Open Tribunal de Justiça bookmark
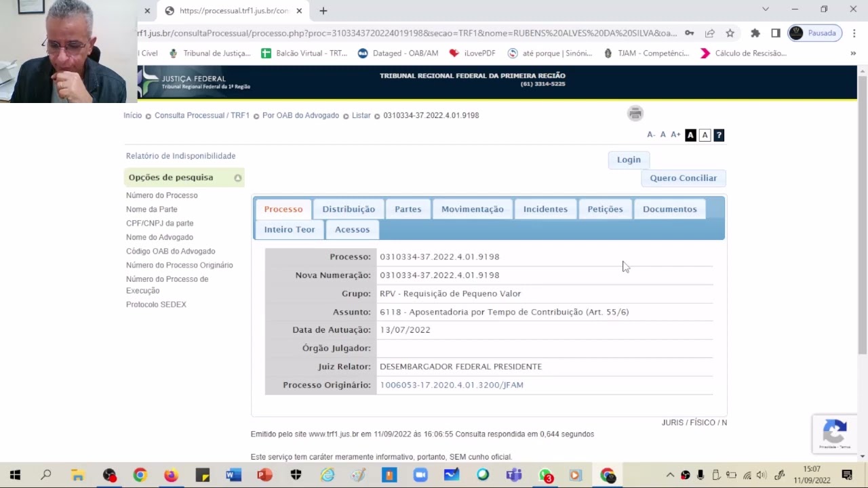The width and height of the screenshot is (868, 488). click(210, 54)
